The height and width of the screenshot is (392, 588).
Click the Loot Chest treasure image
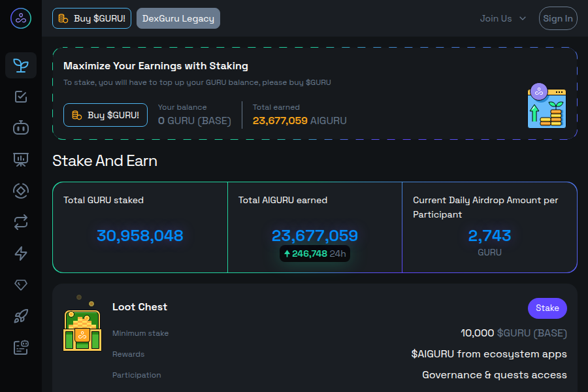tap(82, 329)
